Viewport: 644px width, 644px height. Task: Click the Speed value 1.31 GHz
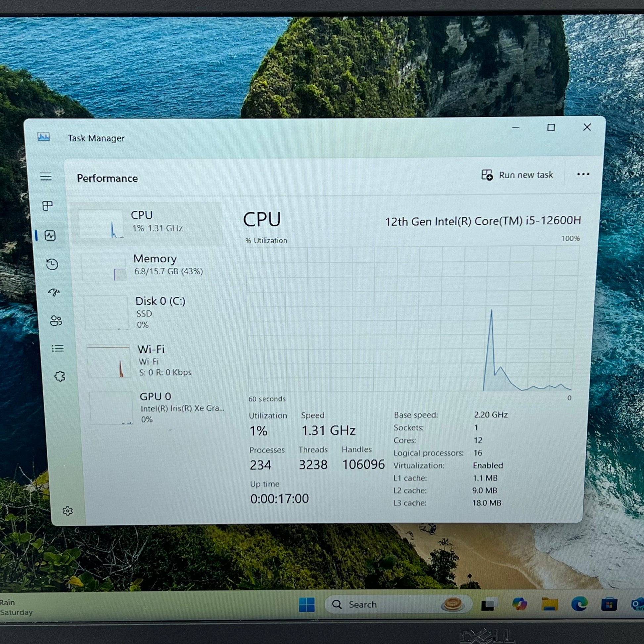328,430
